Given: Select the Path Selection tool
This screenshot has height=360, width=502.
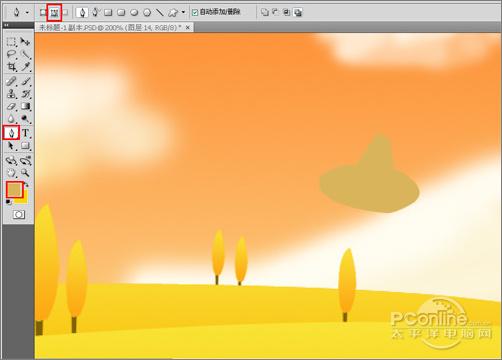Looking at the screenshot, I should tap(11, 146).
